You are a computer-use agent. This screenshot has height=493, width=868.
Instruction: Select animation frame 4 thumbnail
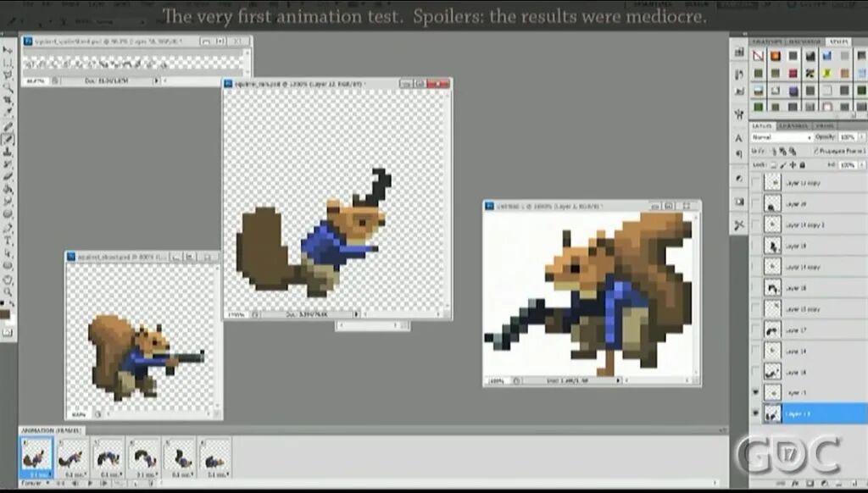pyautogui.click(x=143, y=456)
